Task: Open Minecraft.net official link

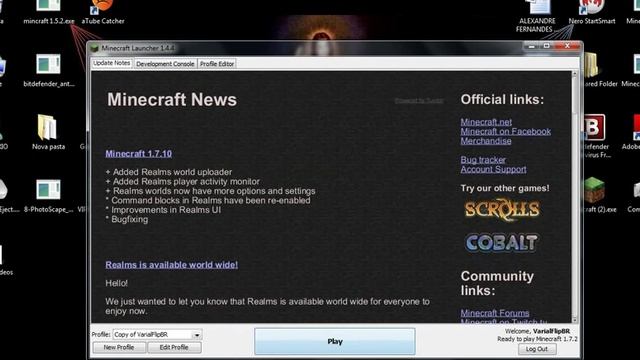Action: point(486,122)
